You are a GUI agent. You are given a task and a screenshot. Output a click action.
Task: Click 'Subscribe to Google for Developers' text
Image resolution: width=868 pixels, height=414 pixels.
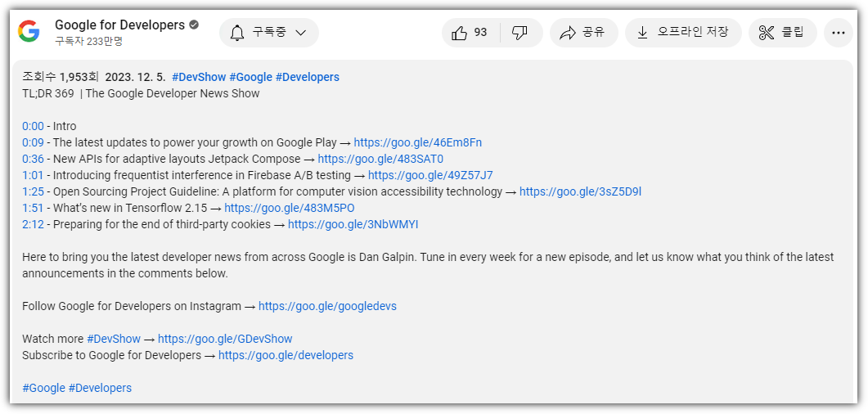pos(111,355)
